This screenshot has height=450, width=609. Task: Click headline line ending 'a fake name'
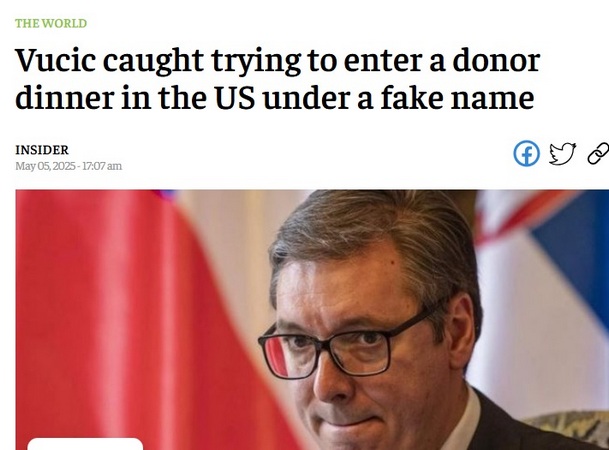click(275, 97)
